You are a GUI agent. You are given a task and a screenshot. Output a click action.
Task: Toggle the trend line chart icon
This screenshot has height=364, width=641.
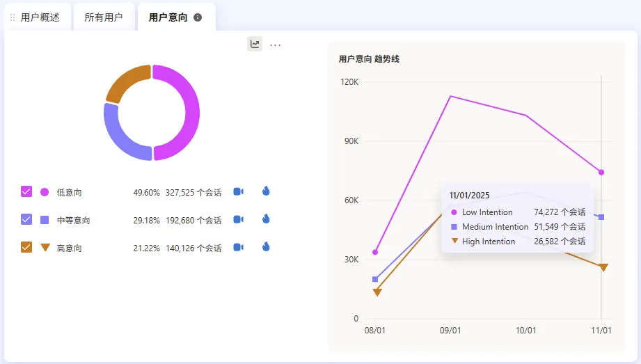click(255, 45)
